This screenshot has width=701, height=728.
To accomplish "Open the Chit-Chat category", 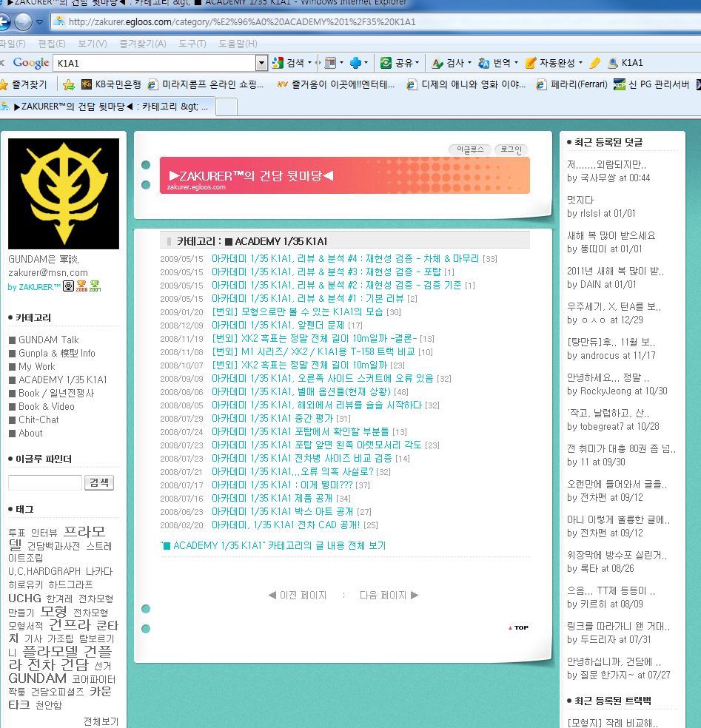I will (x=38, y=419).
